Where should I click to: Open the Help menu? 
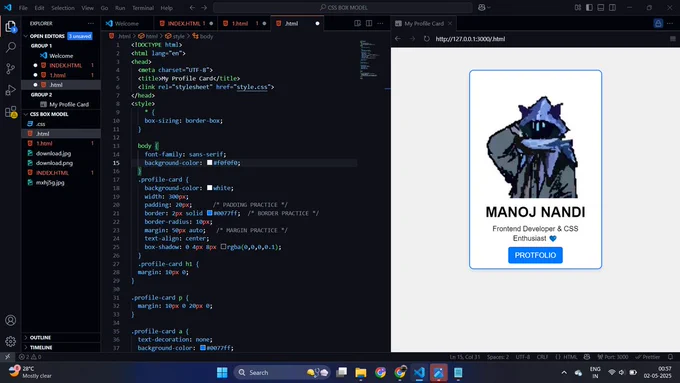coord(167,8)
